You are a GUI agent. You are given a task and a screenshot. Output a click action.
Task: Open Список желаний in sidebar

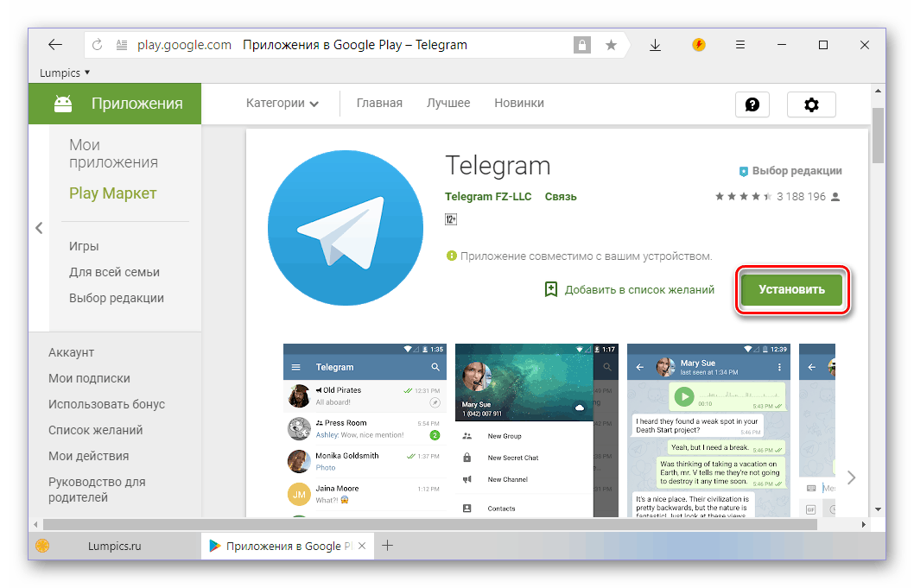(x=96, y=430)
